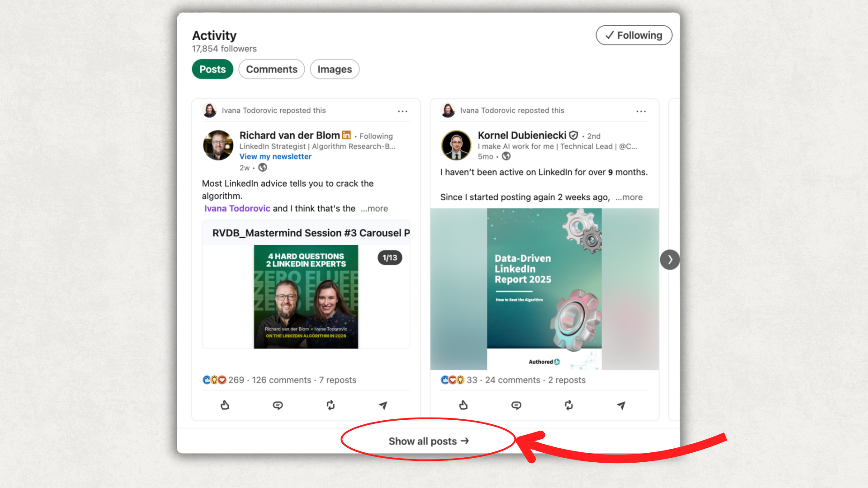
Task: Click Ivana's small avatar above Richard's post
Action: click(210, 110)
